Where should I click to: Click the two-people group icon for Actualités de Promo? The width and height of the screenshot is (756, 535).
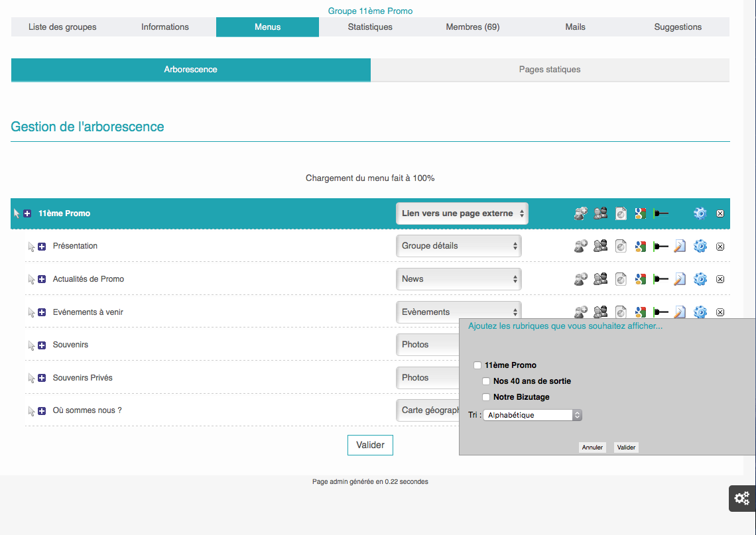[x=601, y=279]
